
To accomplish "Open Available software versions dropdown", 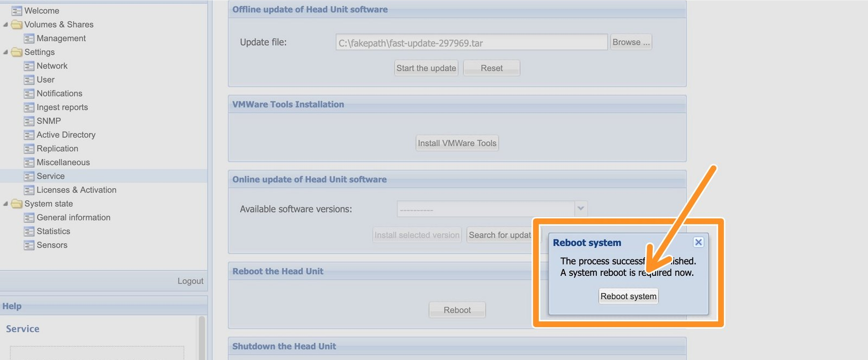I will click(580, 209).
